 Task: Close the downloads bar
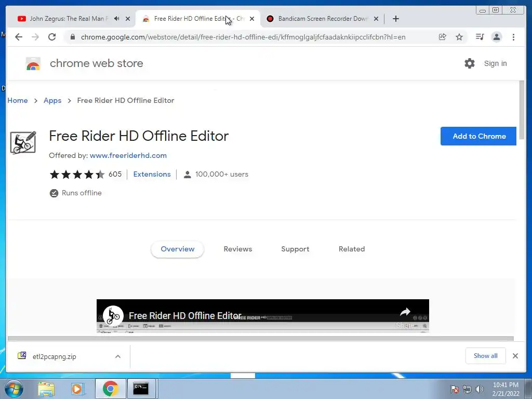[515, 355]
